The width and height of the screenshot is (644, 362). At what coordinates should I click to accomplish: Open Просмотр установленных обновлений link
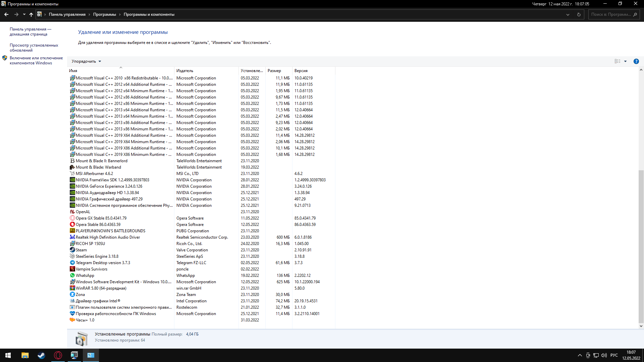tap(34, 48)
